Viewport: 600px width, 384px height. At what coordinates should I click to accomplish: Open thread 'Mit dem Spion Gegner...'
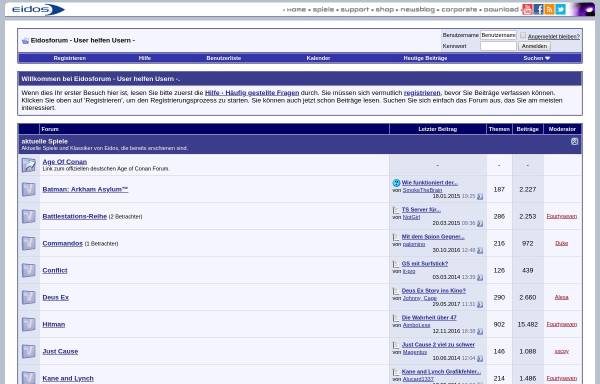(433, 237)
